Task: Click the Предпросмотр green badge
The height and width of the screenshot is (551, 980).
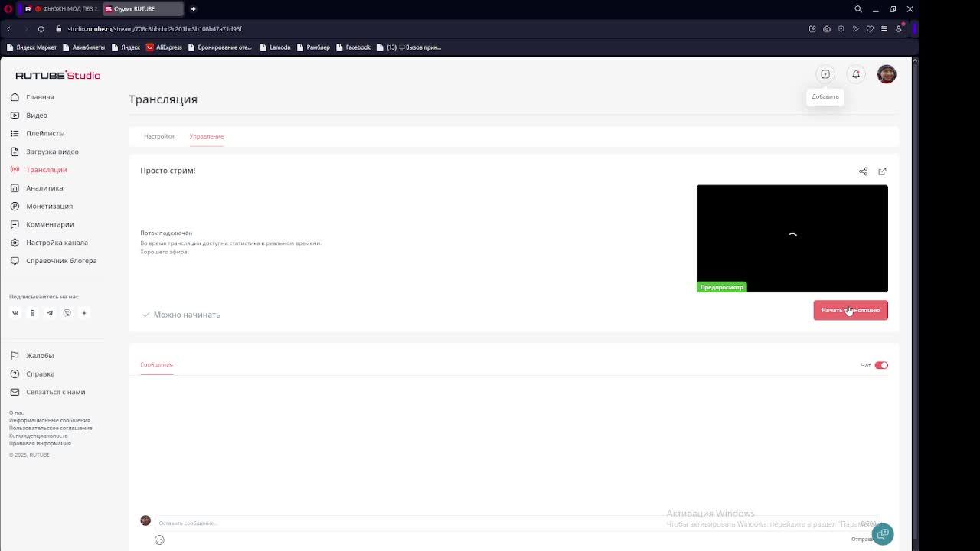Action: [722, 287]
